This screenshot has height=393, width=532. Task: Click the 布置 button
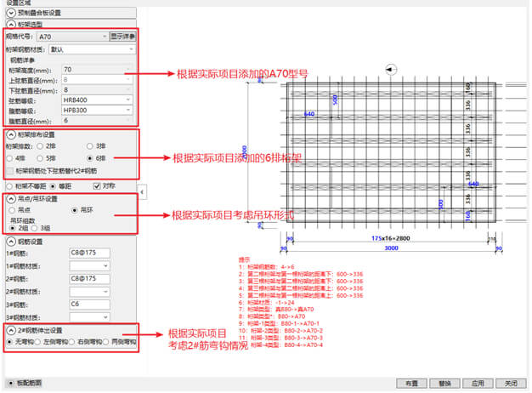tap(411, 384)
